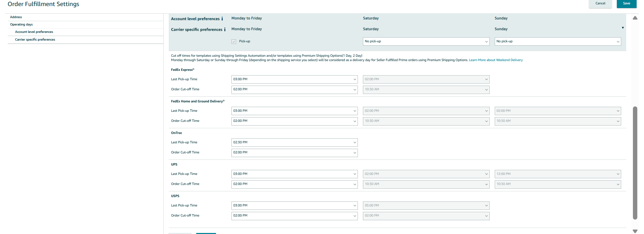Open USPS Saturday Order Cut-off Time dropdown
The image size is (644, 234).
(x=426, y=216)
